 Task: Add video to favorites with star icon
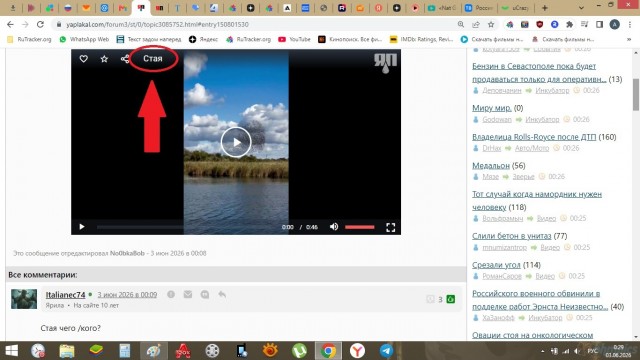tap(104, 59)
